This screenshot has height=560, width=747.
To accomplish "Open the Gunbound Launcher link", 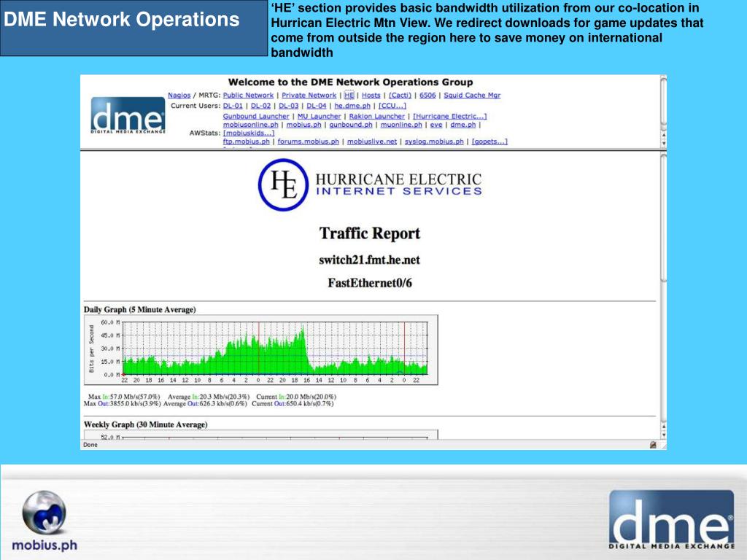I will tap(256, 116).
